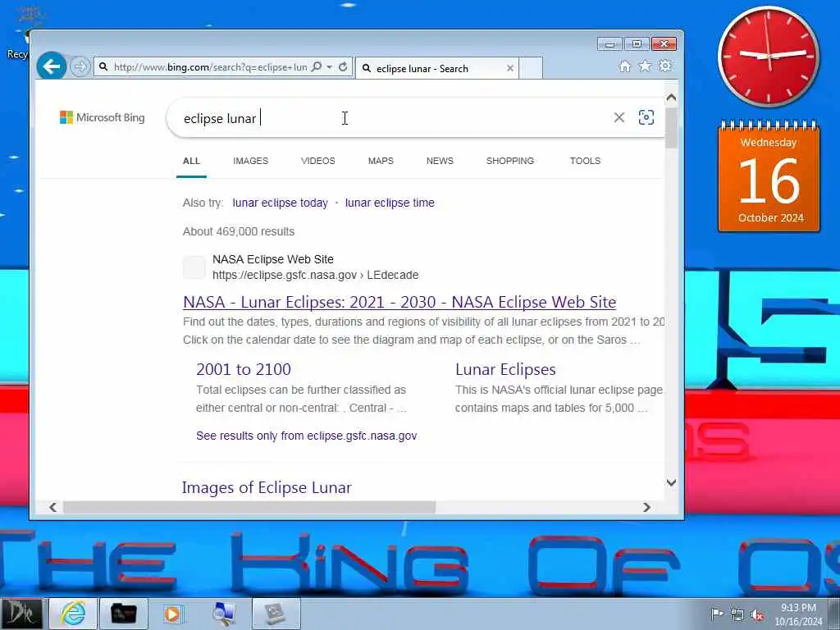Open the TOOLS search option
Viewport: 840px width, 630px height.
pos(585,161)
